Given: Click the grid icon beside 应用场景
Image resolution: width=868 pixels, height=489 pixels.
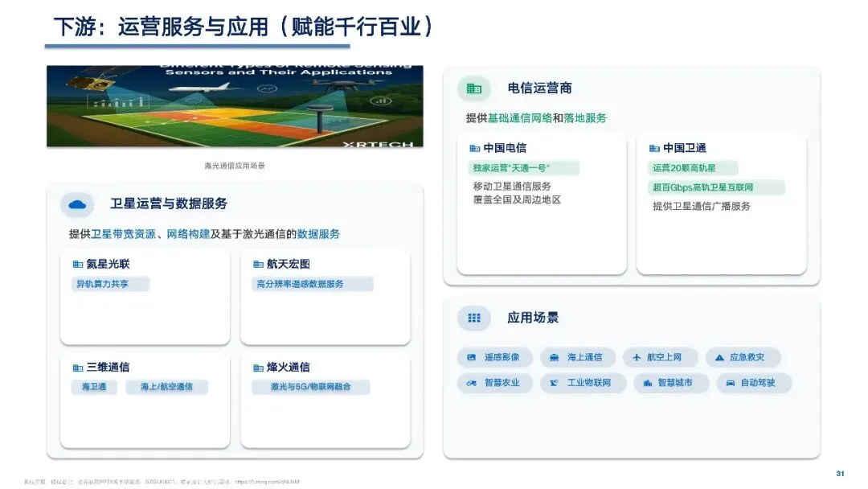Looking at the screenshot, I should tap(474, 318).
